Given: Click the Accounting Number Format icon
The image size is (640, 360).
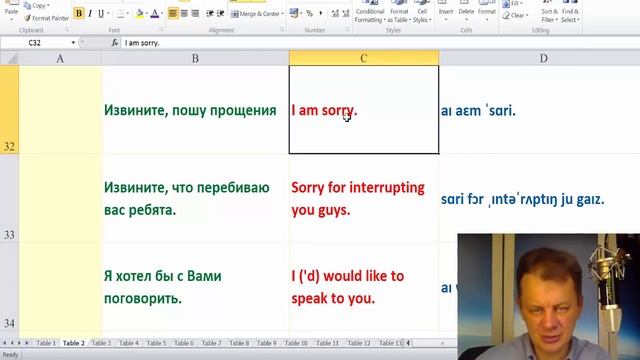Looking at the screenshot, I should click(293, 13).
